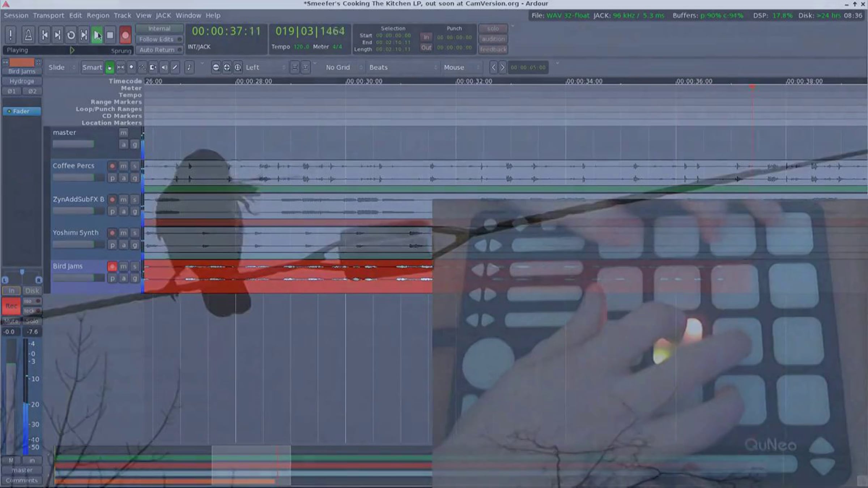
Task: Stop playback with the stop button
Action: (x=110, y=35)
